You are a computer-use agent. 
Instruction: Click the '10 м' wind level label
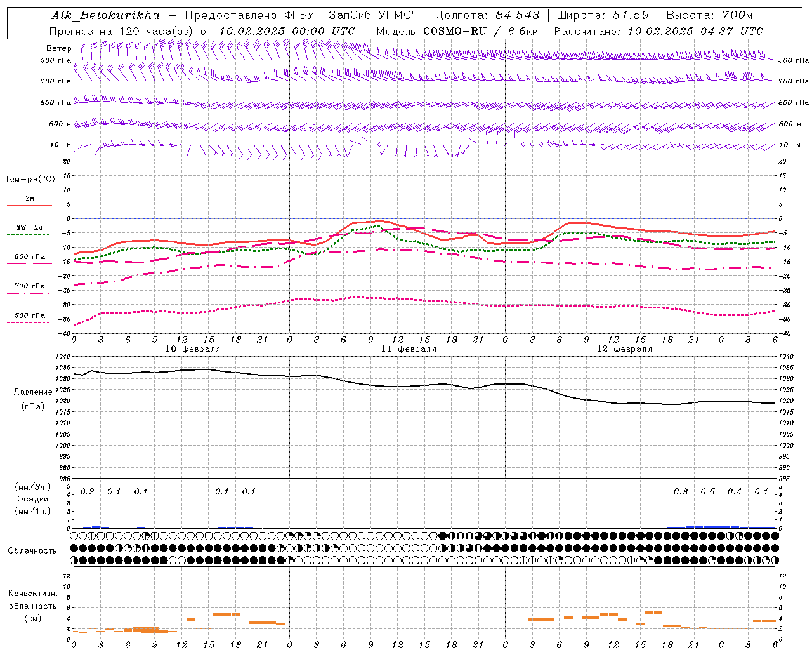[61, 145]
